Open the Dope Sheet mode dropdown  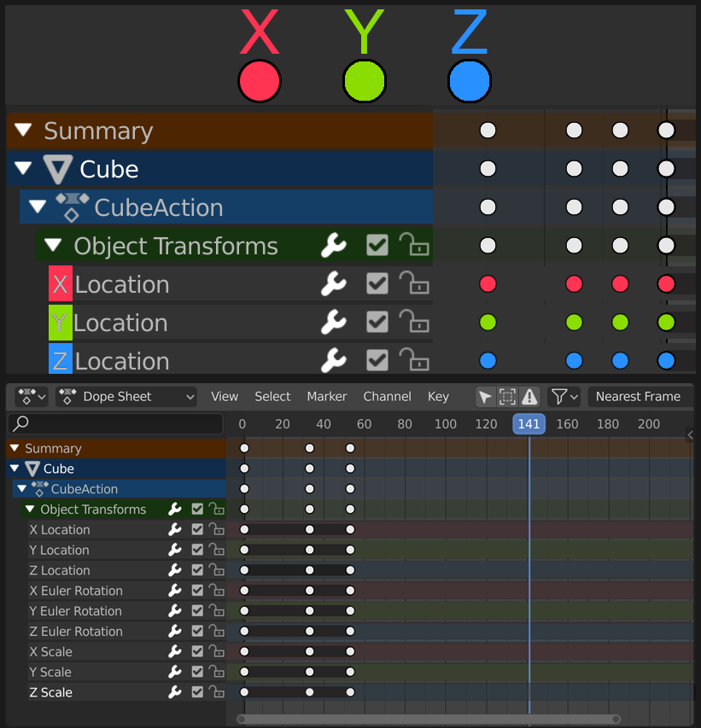pyautogui.click(x=126, y=397)
